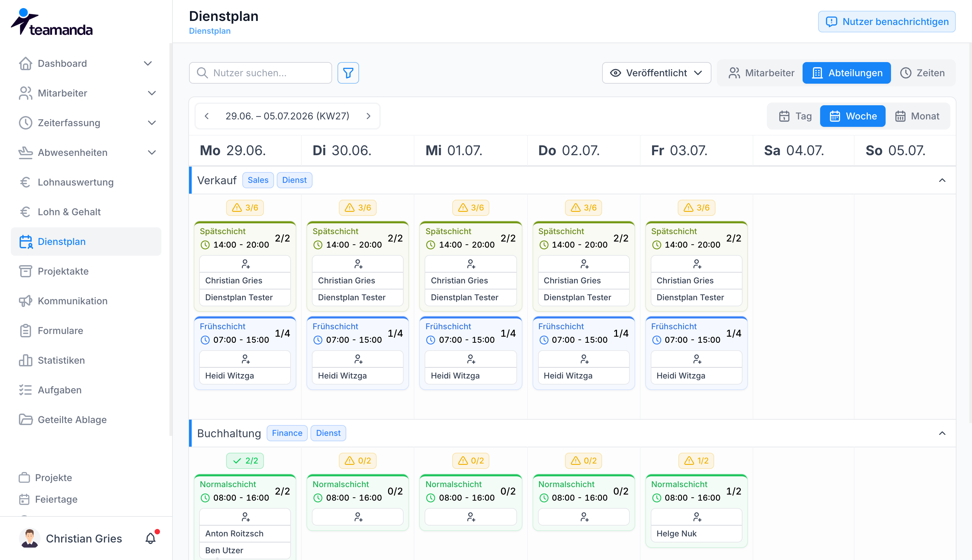The width and height of the screenshot is (972, 560).
Task: Advance to next week arrow
Action: coord(368,116)
